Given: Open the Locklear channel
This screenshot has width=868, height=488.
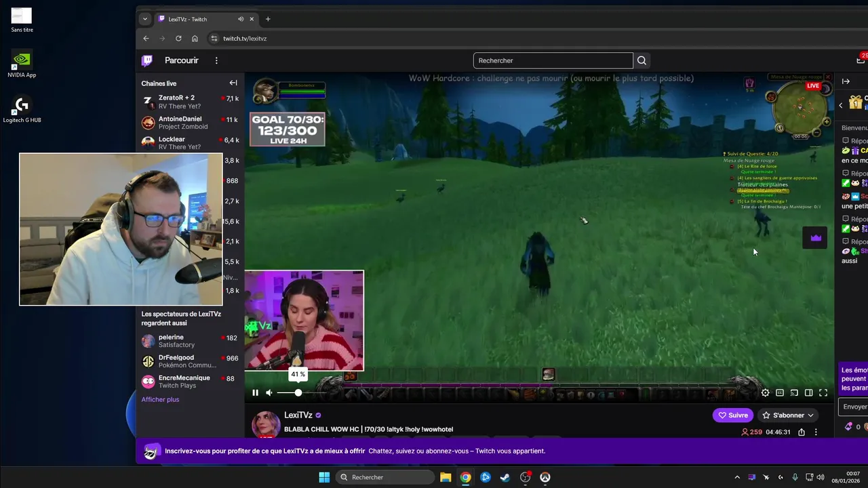Looking at the screenshot, I should pyautogui.click(x=190, y=143).
